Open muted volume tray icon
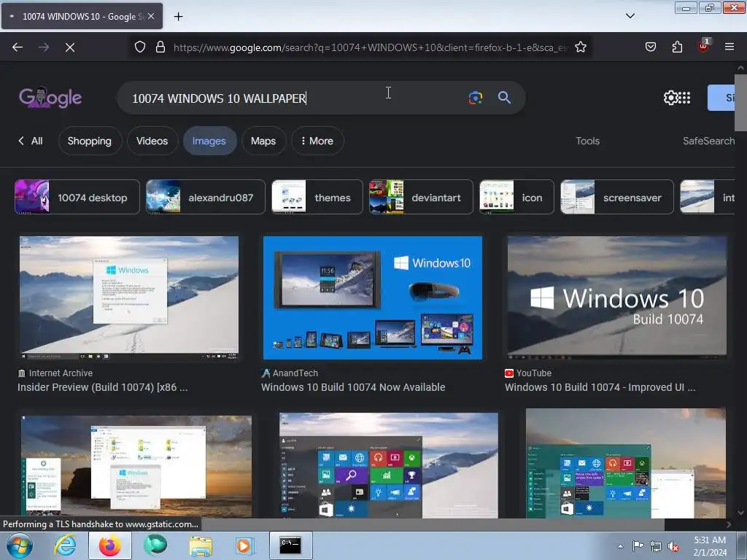747x560 pixels. [673, 546]
